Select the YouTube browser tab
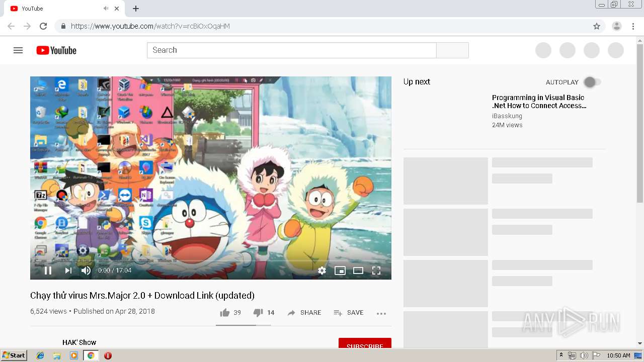The image size is (644, 362). pyautogui.click(x=65, y=9)
